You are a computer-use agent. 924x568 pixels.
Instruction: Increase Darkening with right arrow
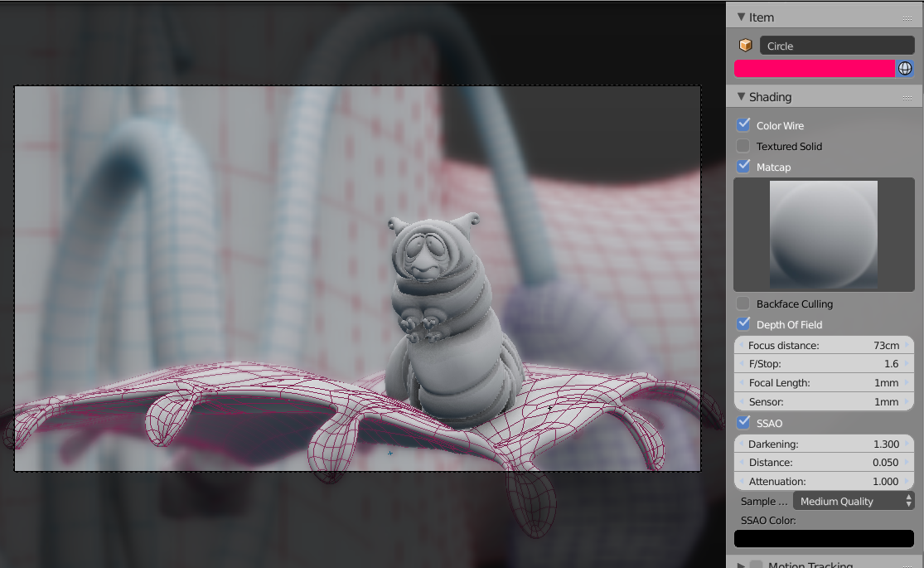tap(907, 444)
